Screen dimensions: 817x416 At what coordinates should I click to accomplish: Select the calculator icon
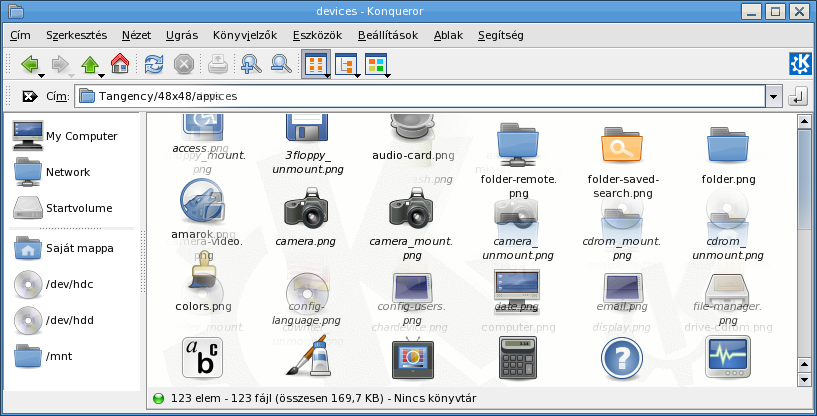(517, 358)
